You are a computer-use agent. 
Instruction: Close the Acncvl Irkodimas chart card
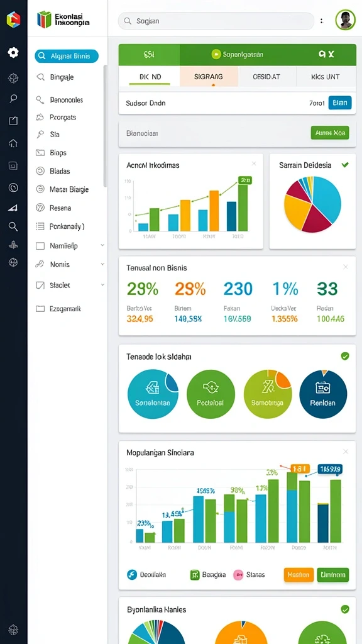point(254,164)
